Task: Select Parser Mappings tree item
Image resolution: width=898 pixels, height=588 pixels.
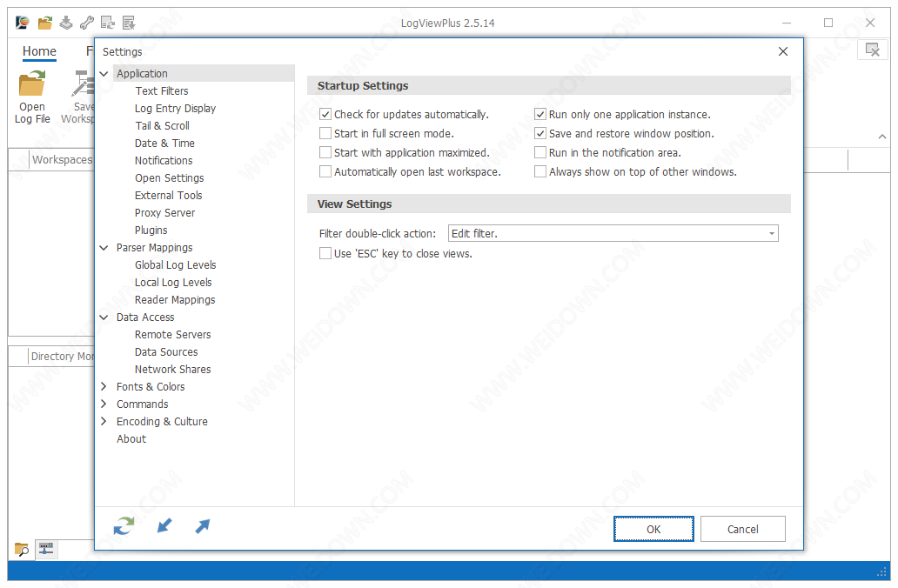Action: coord(155,248)
